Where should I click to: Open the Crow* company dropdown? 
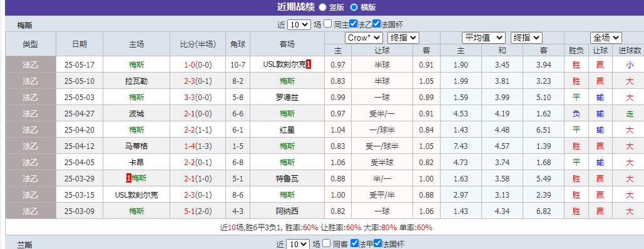tap(364, 38)
